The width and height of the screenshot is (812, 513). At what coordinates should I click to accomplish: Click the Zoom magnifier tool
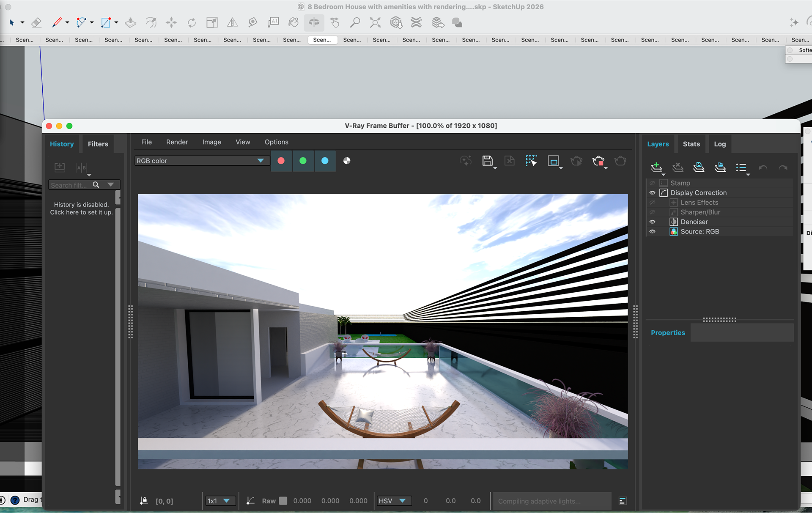pyautogui.click(x=355, y=23)
